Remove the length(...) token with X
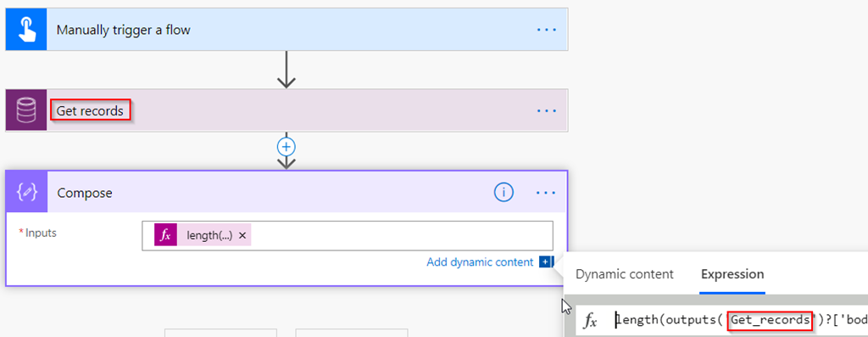 [242, 235]
